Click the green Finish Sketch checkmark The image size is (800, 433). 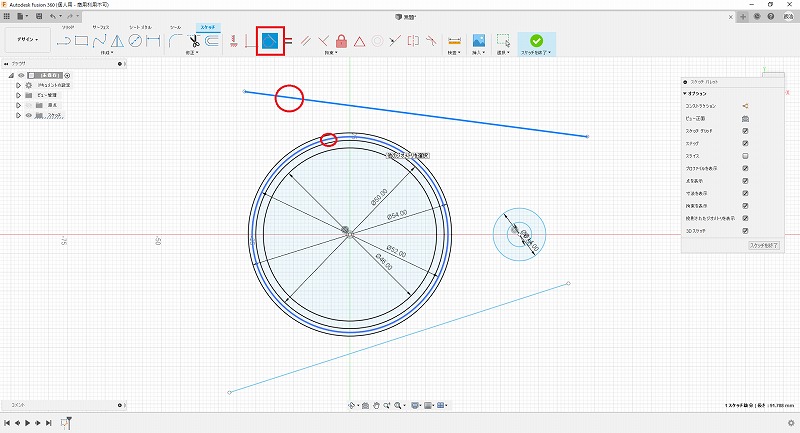[537, 41]
